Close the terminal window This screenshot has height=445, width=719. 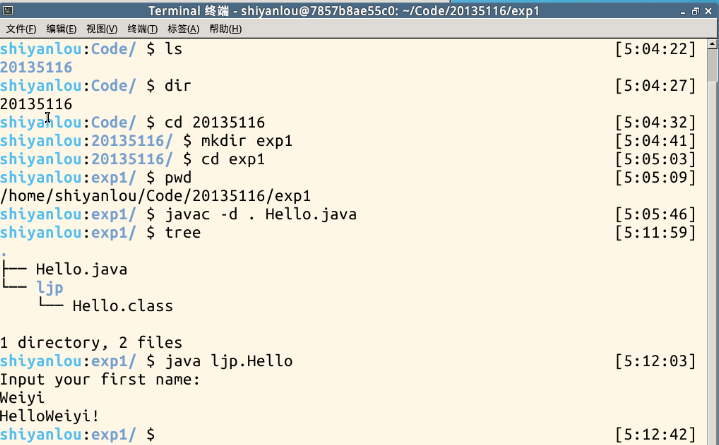click(708, 11)
